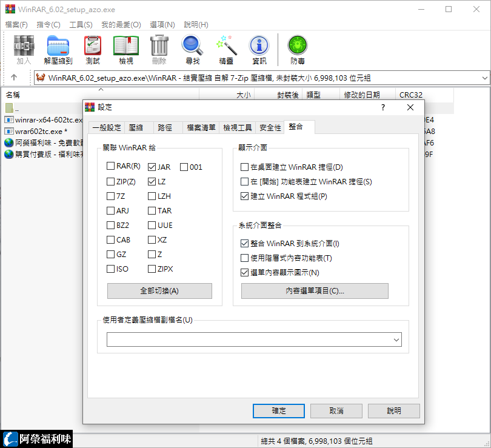
Task: Click the 全部切換(A) button
Action: point(159,291)
